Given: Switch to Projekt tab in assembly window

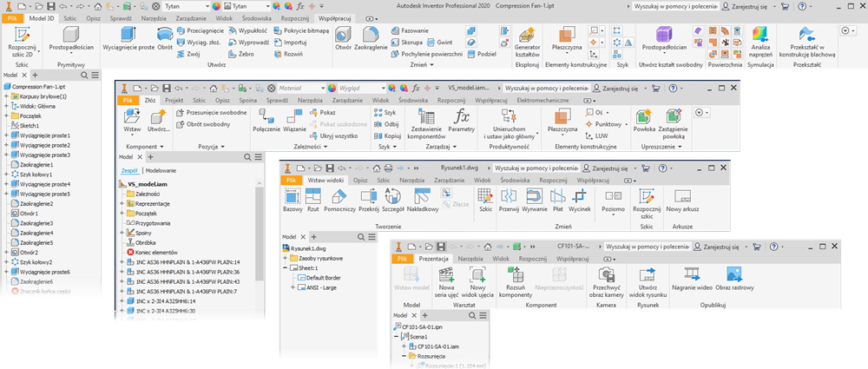Looking at the screenshot, I should (x=174, y=101).
